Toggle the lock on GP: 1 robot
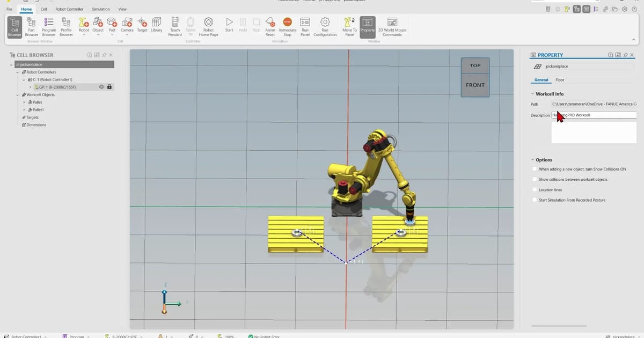The height and width of the screenshot is (338, 644). point(109,87)
